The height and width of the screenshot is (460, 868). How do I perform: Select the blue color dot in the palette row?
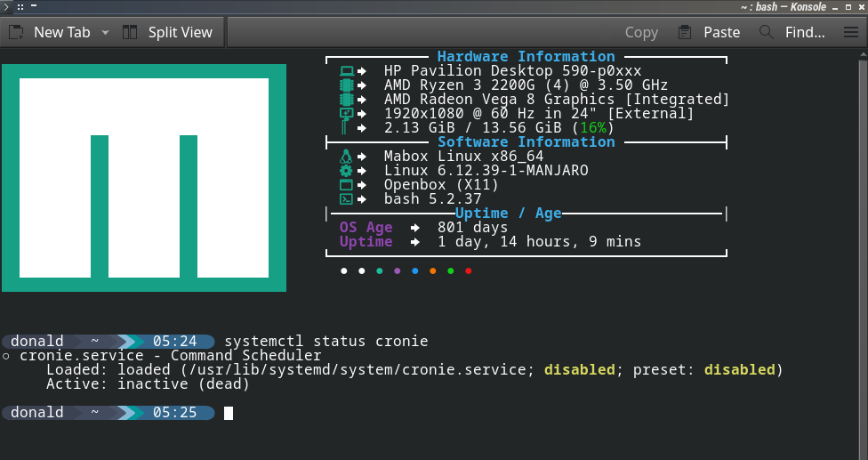(415, 270)
